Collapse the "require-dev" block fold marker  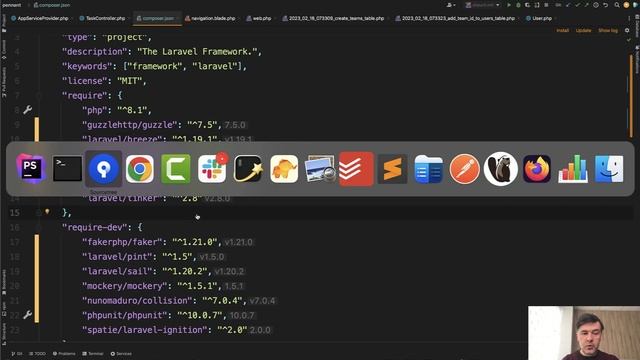(x=39, y=227)
